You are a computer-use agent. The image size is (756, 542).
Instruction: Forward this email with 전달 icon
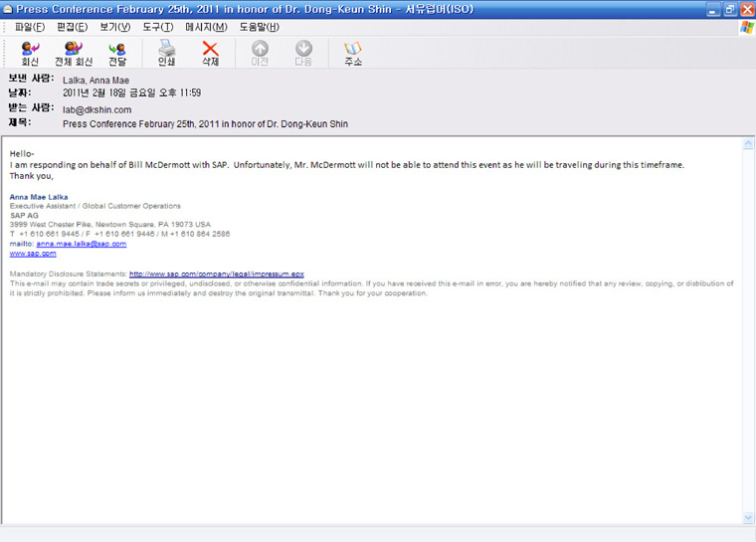(117, 49)
